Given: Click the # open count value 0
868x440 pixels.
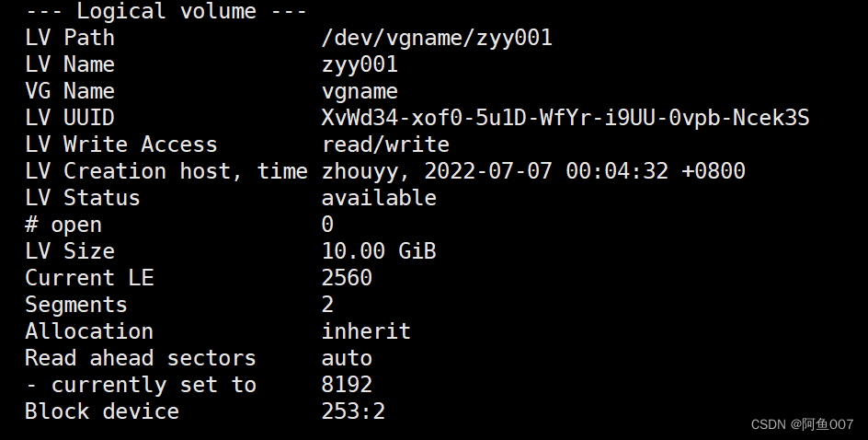Looking at the screenshot, I should click(327, 225).
